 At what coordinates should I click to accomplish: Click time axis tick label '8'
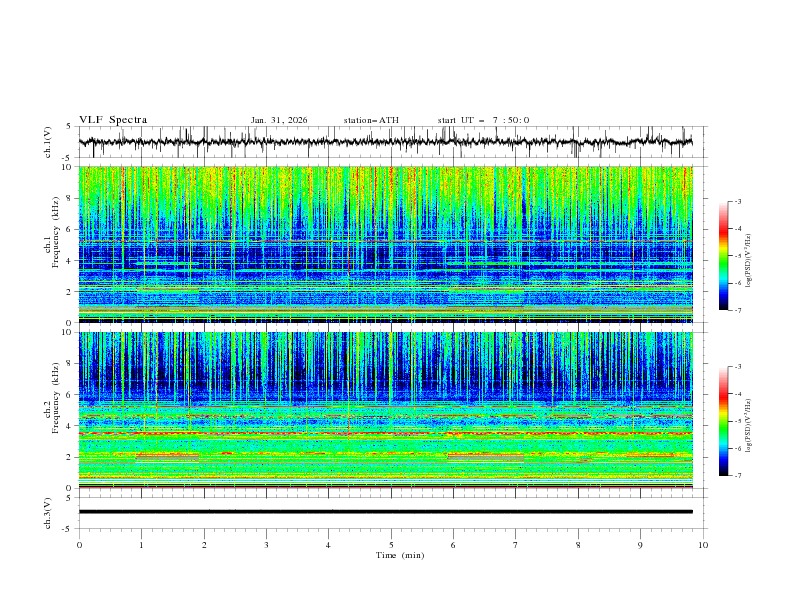tap(578, 545)
